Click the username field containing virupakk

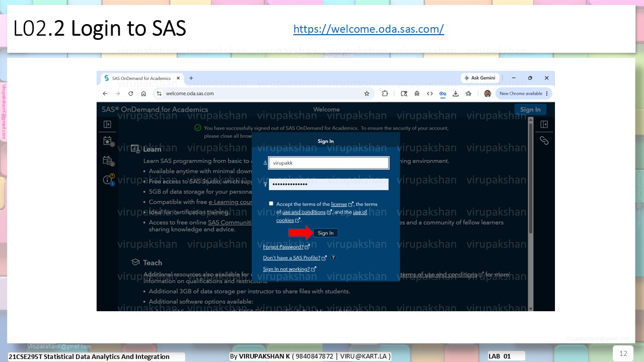[x=329, y=163]
